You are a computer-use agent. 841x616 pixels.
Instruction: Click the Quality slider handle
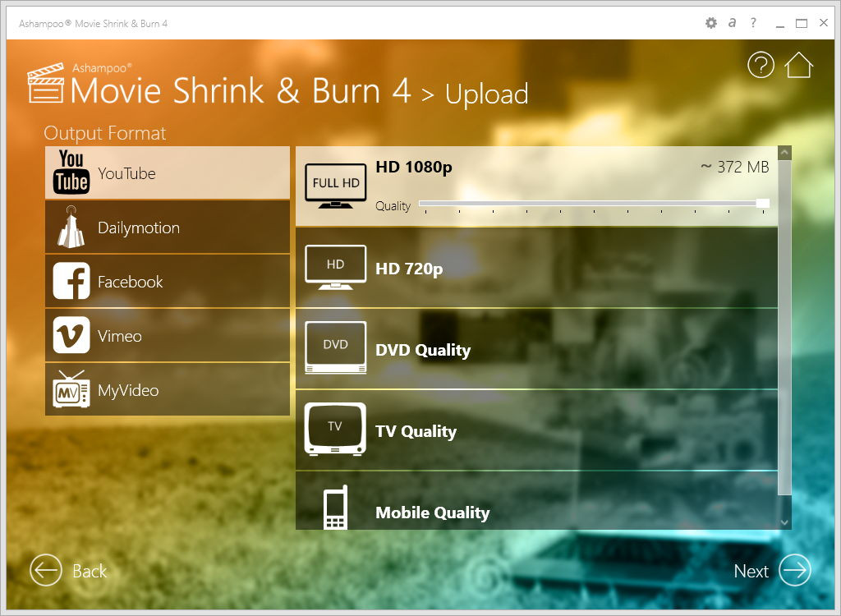[763, 204]
